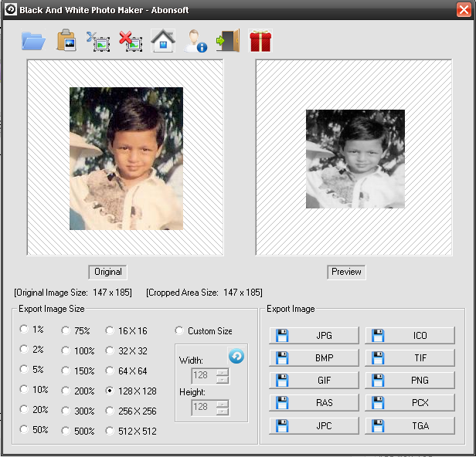Select the 100% export size option
Viewport: 476px width, 457px height.
[x=66, y=350]
